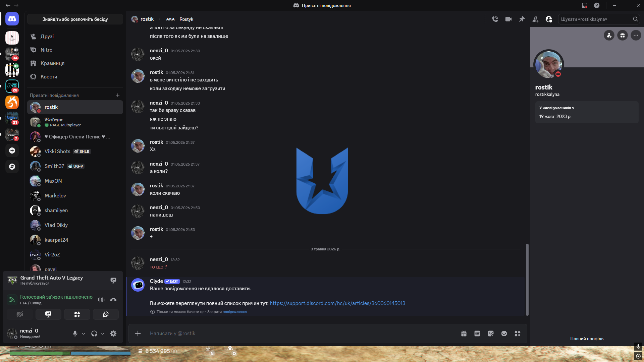
Task: Open more options in profile panel
Action: pos(636,35)
